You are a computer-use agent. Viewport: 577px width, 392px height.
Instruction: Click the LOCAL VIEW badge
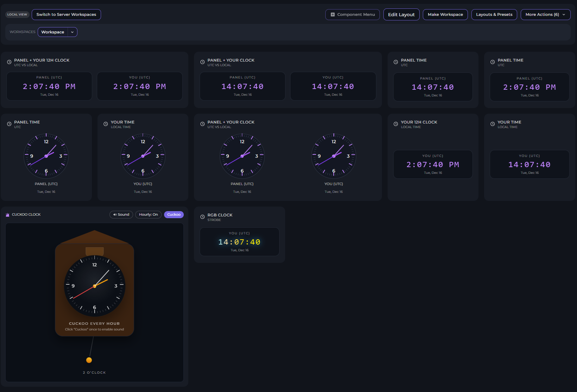tap(17, 15)
